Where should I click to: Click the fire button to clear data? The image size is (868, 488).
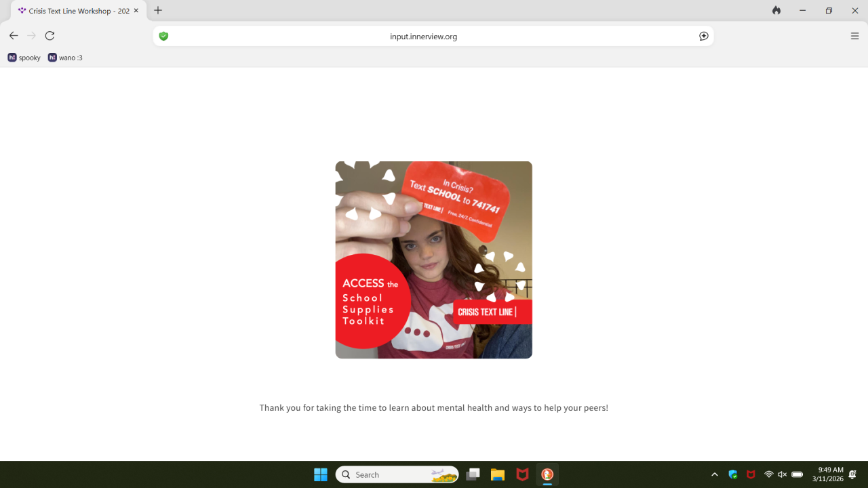pyautogui.click(x=776, y=11)
